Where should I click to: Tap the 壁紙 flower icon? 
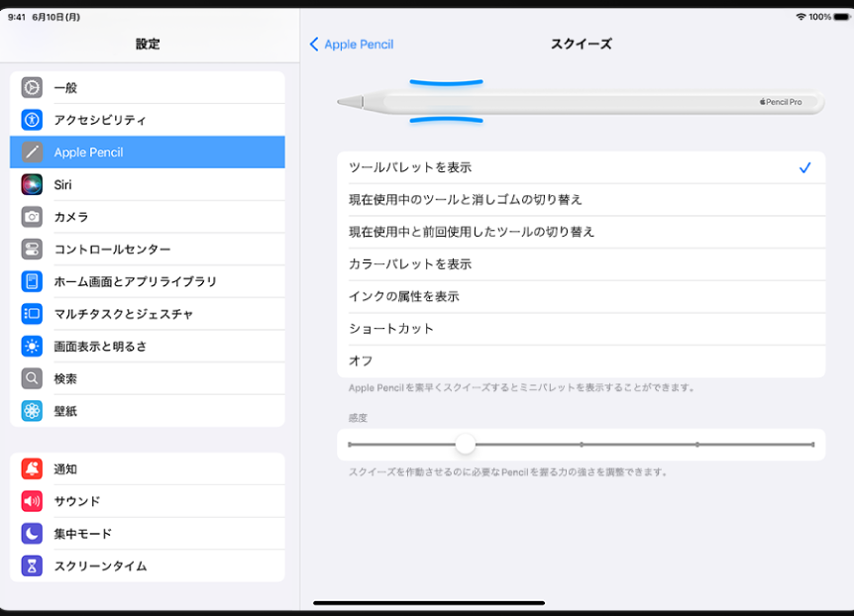tap(32, 411)
